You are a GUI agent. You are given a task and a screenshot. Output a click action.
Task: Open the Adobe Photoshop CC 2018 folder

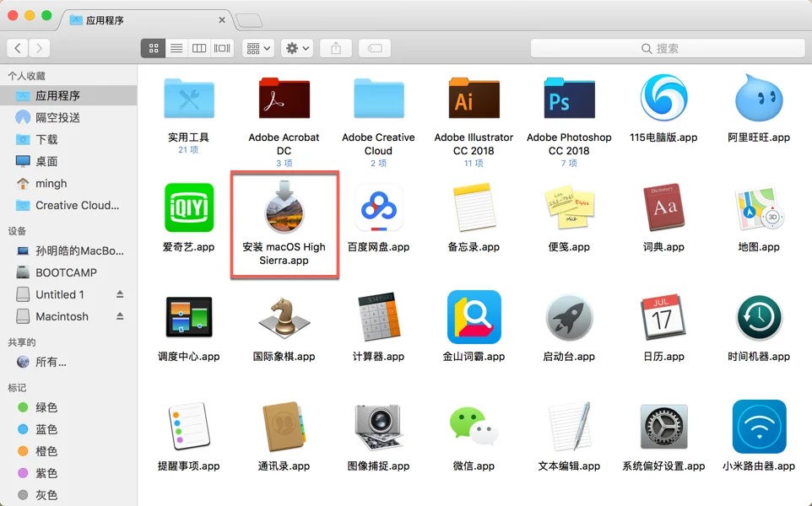click(x=569, y=99)
